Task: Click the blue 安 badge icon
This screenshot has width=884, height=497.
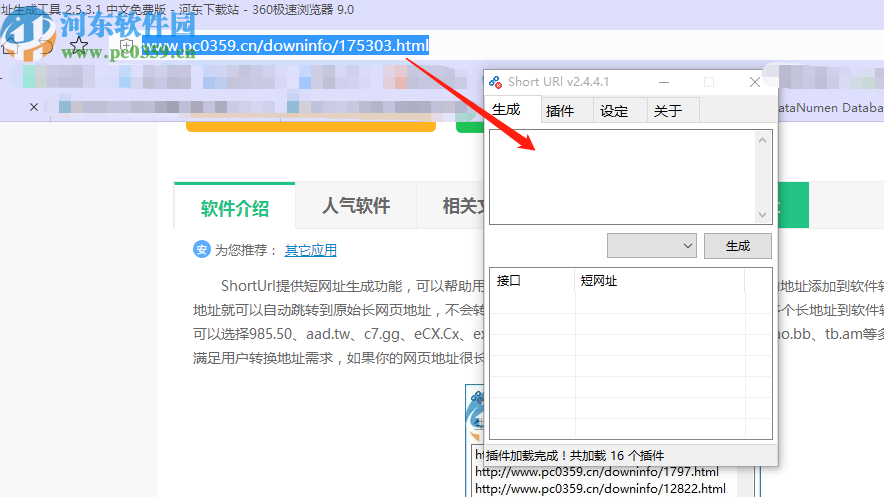Action: coord(201,249)
